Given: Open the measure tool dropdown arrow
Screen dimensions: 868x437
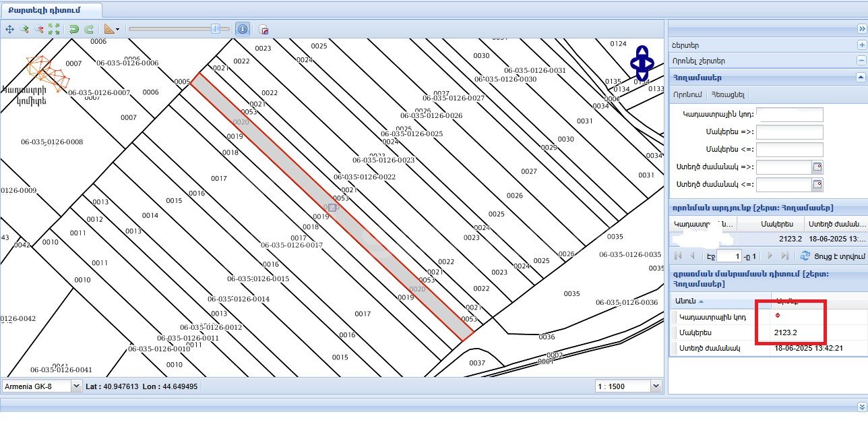Looking at the screenshot, I should click(118, 30).
